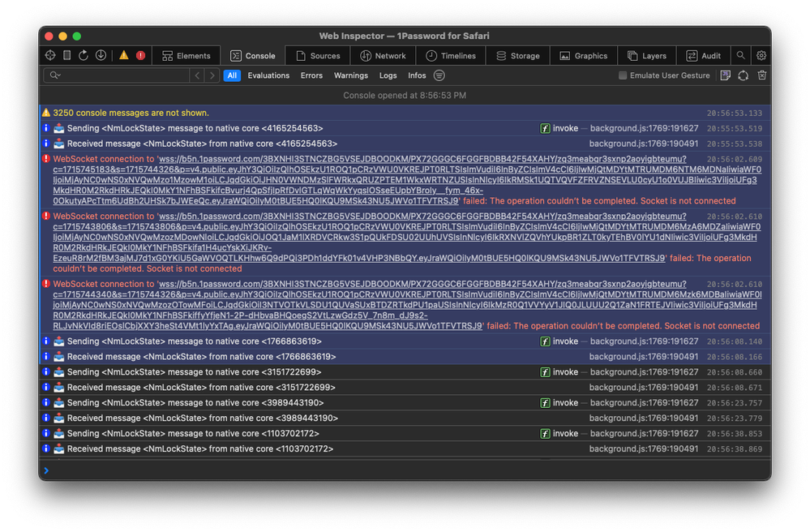Open the WebSocket URL link at 20:56:02.610 with c=1715743806

click(406, 237)
